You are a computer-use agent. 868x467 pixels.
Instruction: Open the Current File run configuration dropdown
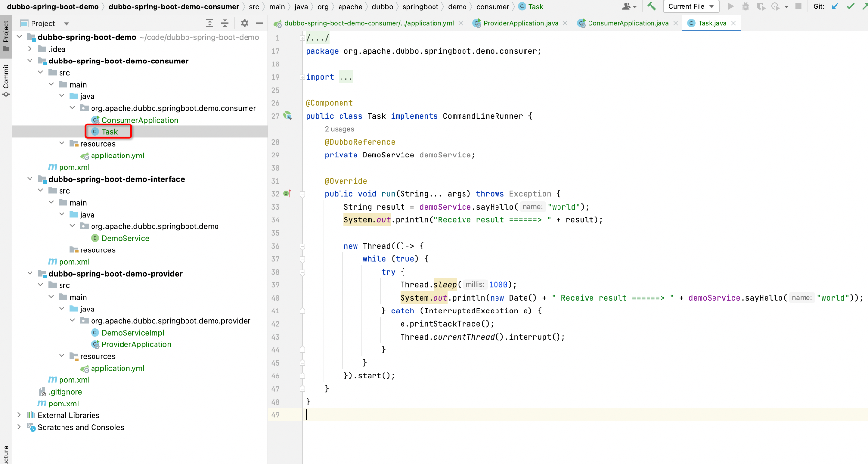(691, 6)
